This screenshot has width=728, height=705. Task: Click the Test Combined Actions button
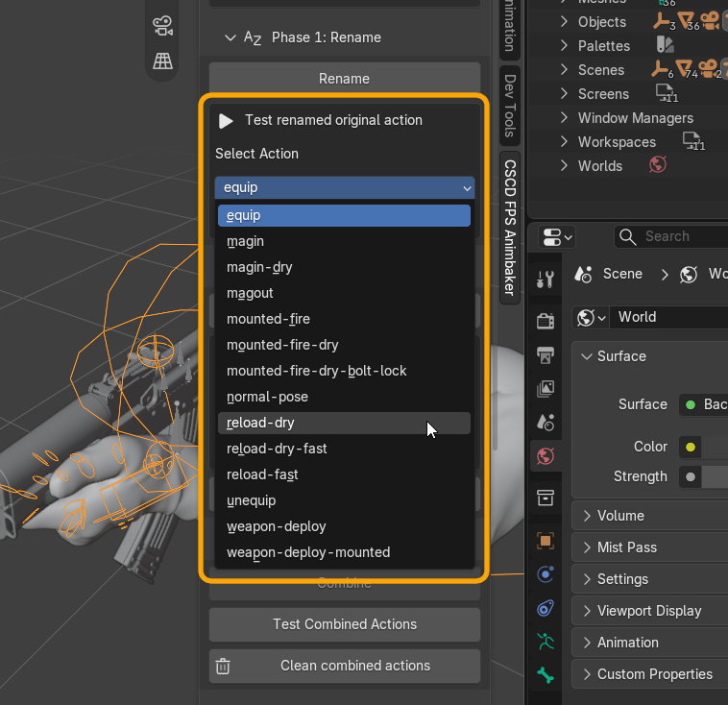345,624
